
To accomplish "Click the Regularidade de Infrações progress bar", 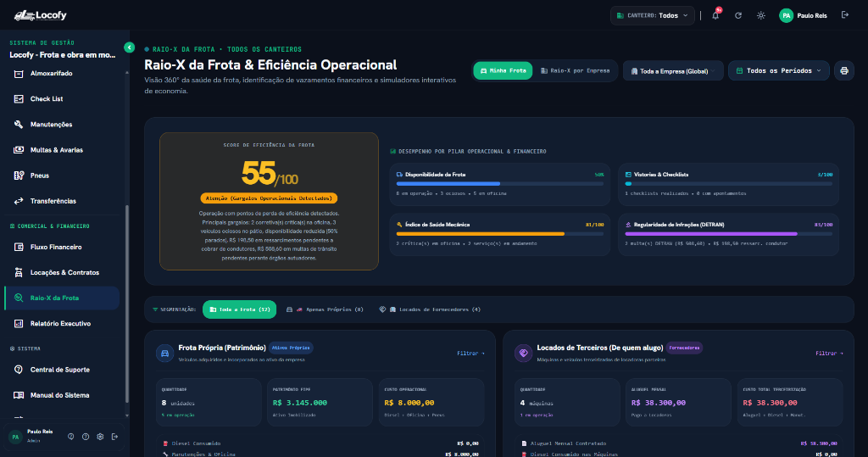I will coord(728,234).
